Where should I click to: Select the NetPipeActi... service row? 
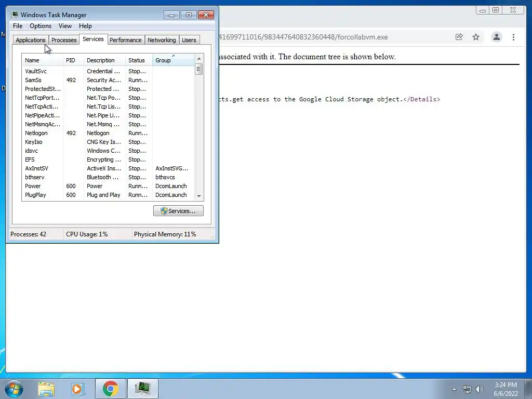tap(108, 115)
